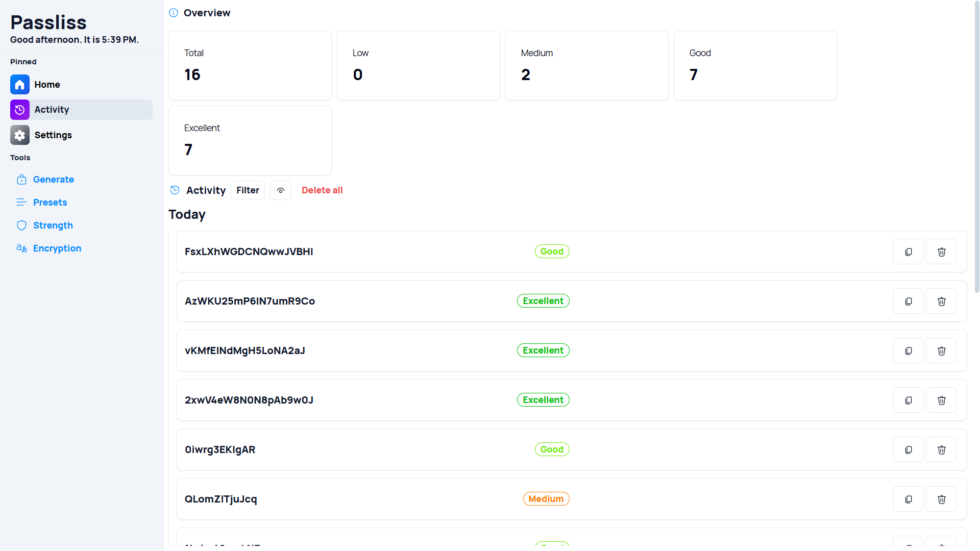This screenshot has width=980, height=551.
Task: Click the Excellent badge on AzWKU25mP6IN7umR9Co
Action: coord(543,301)
